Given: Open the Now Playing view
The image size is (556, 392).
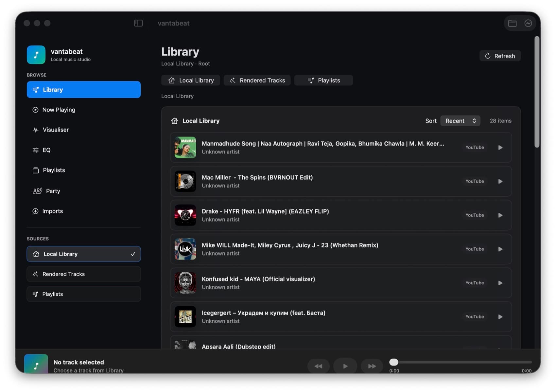Looking at the screenshot, I should pos(84,110).
